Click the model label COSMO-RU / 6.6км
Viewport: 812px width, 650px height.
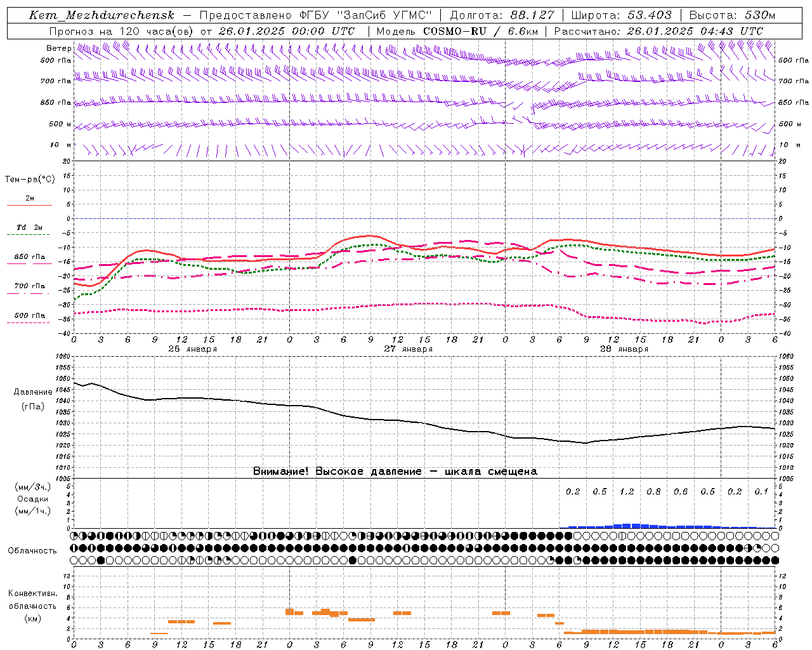(x=481, y=31)
